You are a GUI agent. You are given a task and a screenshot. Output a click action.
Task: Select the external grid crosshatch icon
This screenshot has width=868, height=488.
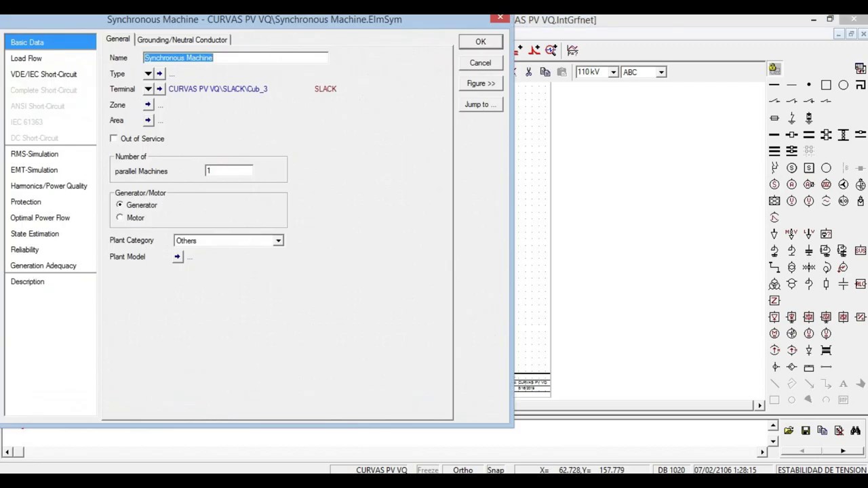774,201
